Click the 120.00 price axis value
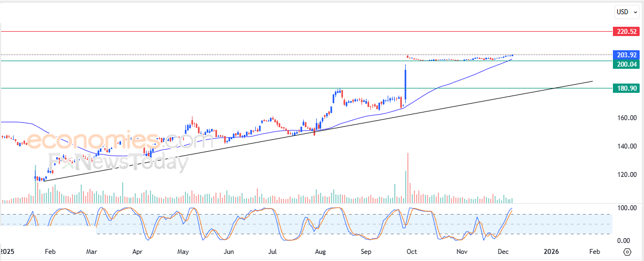This screenshot has height=261, width=644. point(627,175)
